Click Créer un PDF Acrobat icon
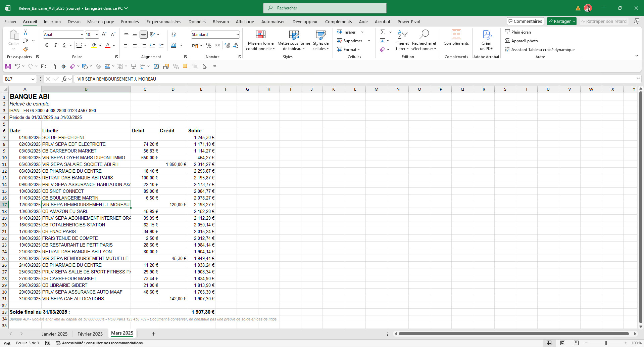Screen dimensions: 644x347 click(486, 40)
